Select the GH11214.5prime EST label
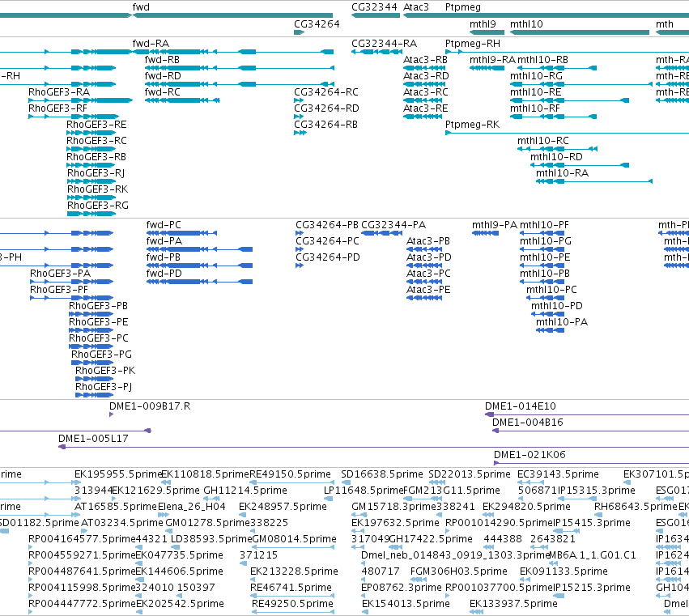 245,491
